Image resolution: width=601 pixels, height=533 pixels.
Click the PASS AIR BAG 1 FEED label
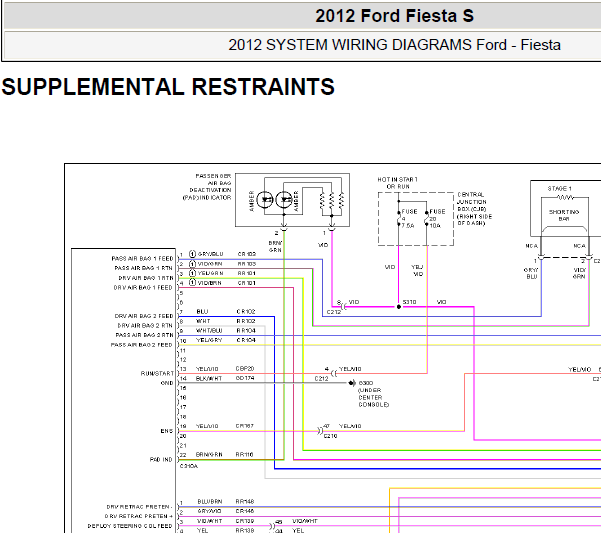(x=142, y=259)
